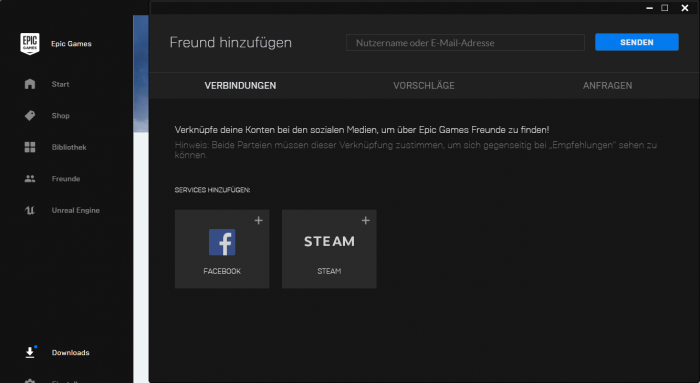Select Freunde in the sidebar

[x=66, y=179]
